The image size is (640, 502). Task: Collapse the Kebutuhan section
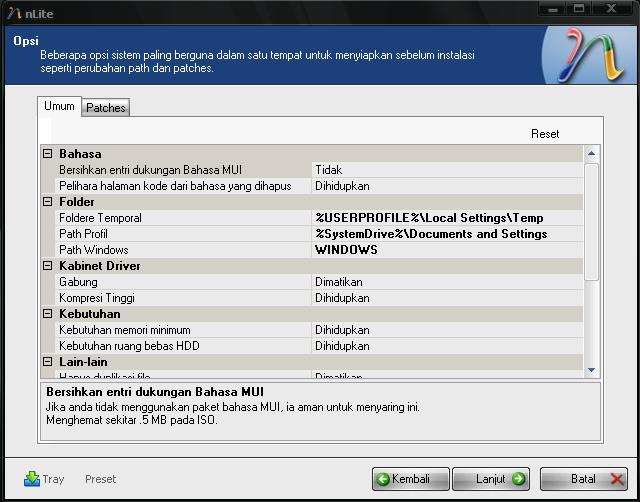[x=48, y=314]
